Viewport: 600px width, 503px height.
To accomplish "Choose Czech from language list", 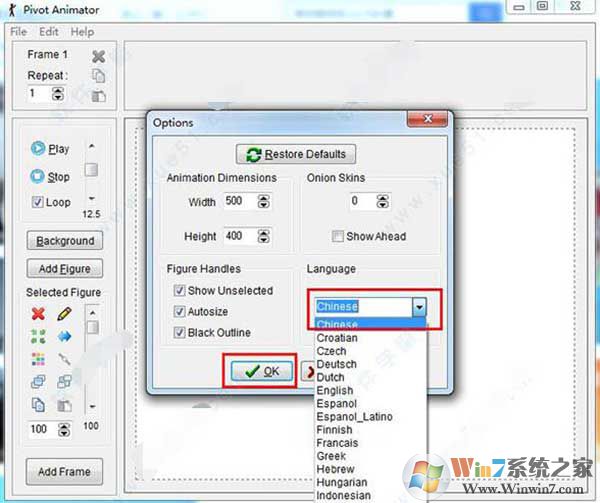I will tap(370, 351).
